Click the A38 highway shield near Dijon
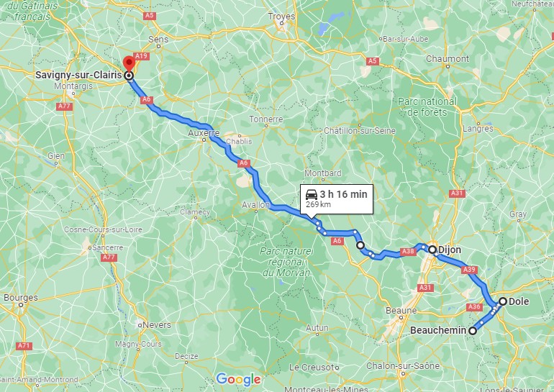 click(408, 252)
